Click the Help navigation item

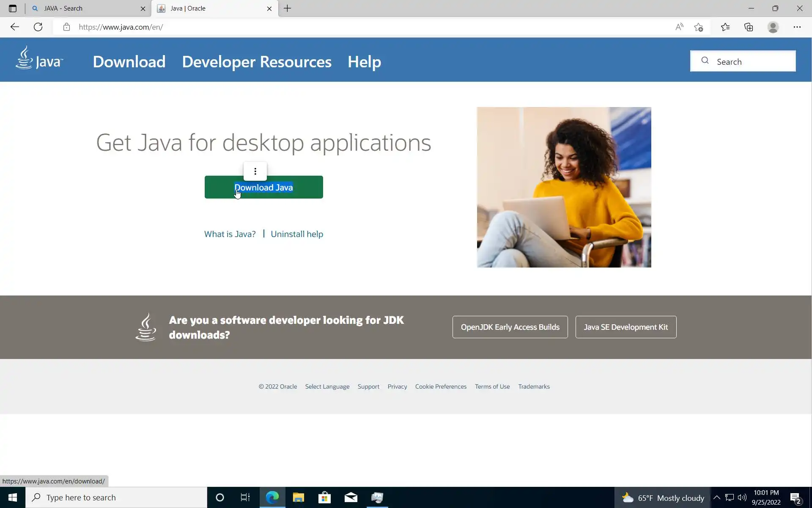(364, 62)
